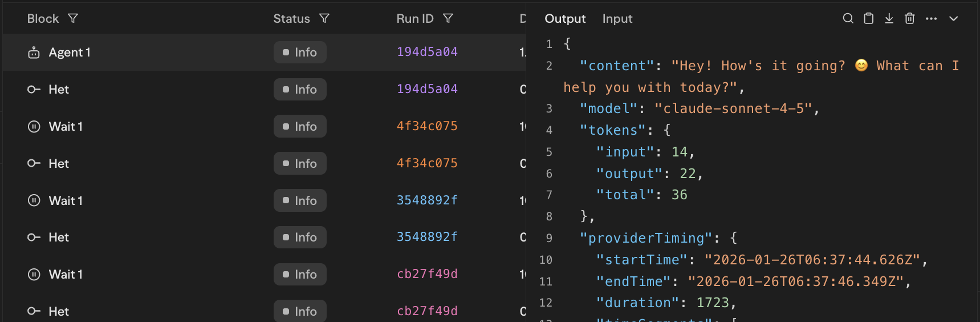
Task: Click the search icon in output panel
Action: [x=848, y=18]
